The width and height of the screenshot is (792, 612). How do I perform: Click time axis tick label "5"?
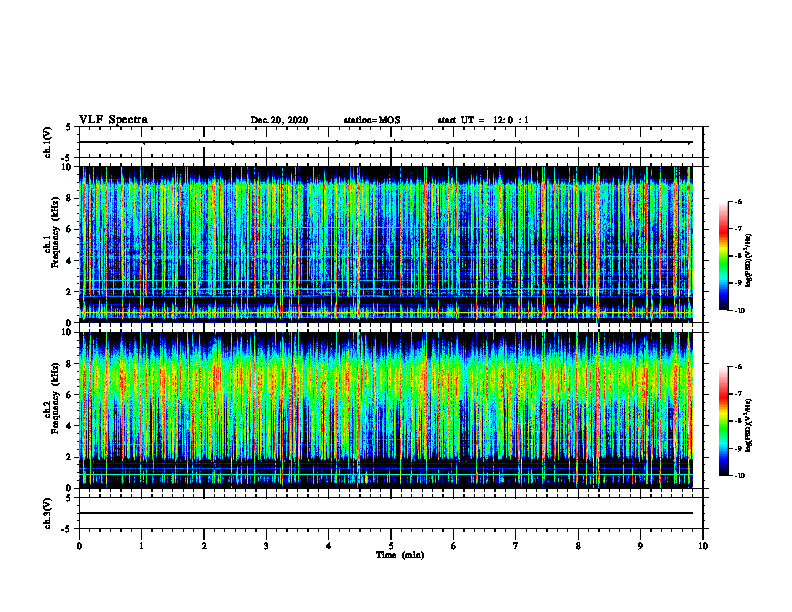pos(391,546)
